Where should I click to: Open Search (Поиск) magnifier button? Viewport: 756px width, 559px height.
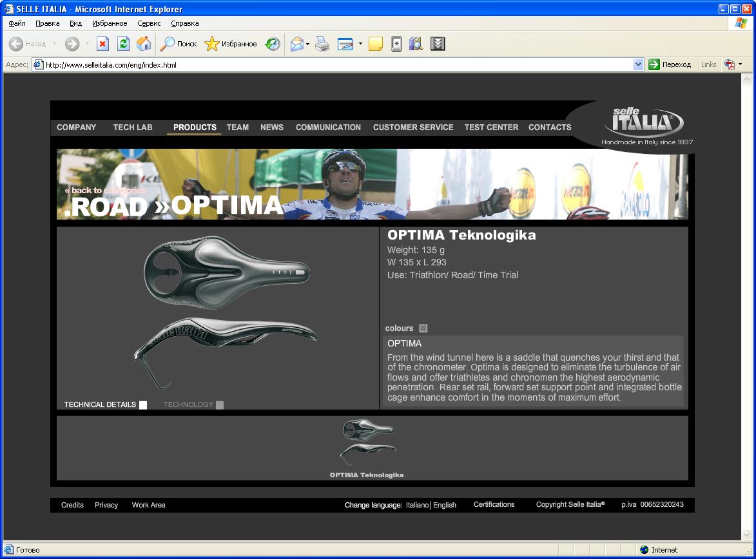pyautogui.click(x=179, y=44)
